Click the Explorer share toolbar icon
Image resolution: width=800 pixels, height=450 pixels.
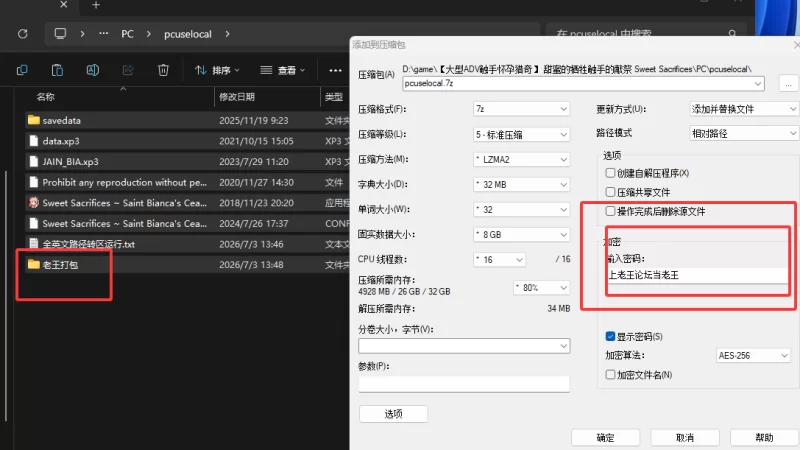[128, 70]
